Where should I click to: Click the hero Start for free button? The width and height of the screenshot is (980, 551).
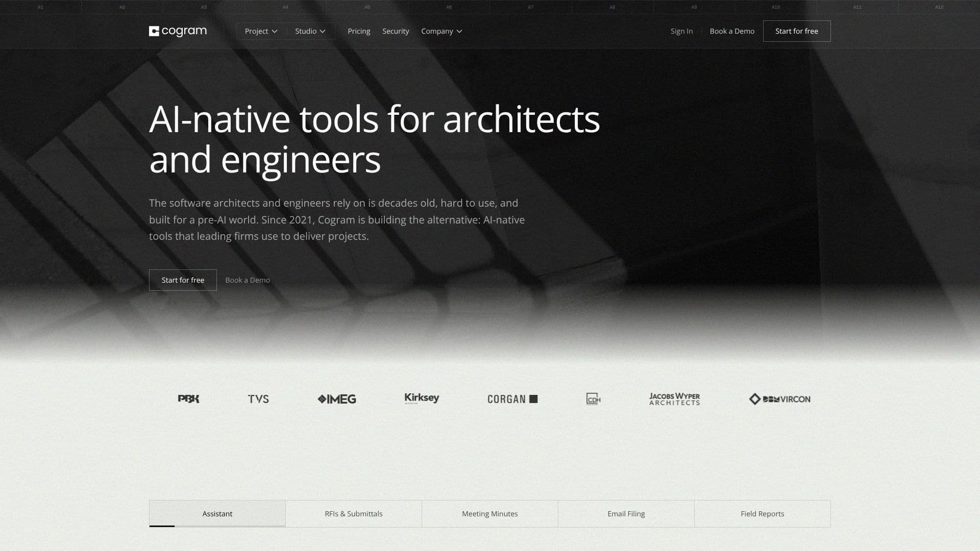[183, 280]
